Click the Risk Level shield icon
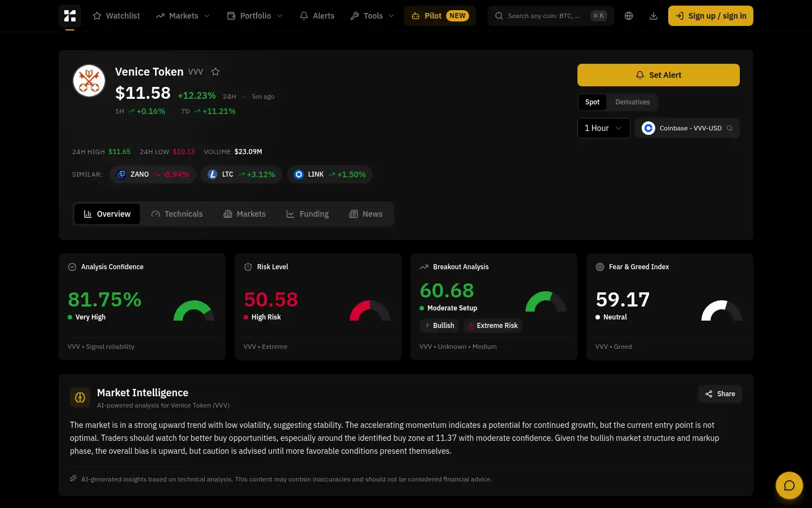 tap(248, 267)
